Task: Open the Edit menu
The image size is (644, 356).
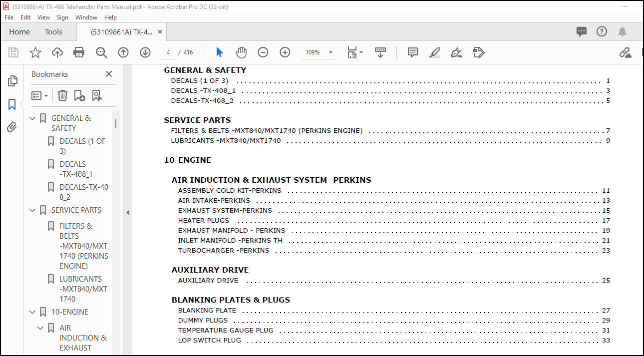Action: (25, 17)
